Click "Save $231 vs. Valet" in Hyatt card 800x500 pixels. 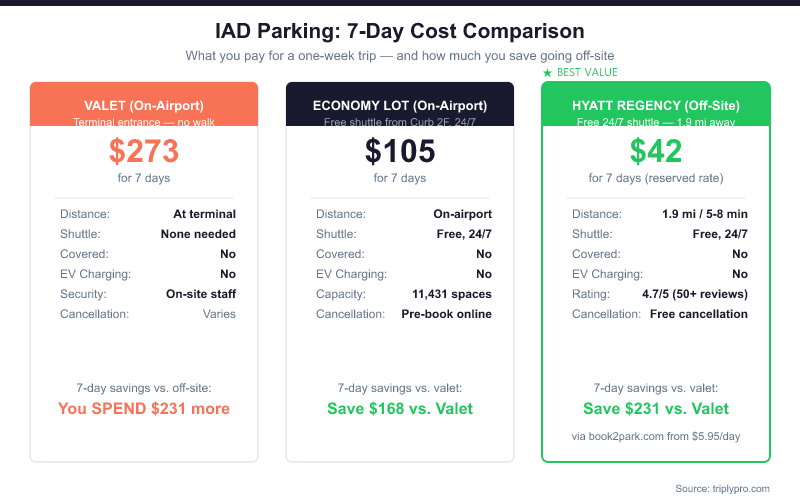(x=656, y=408)
